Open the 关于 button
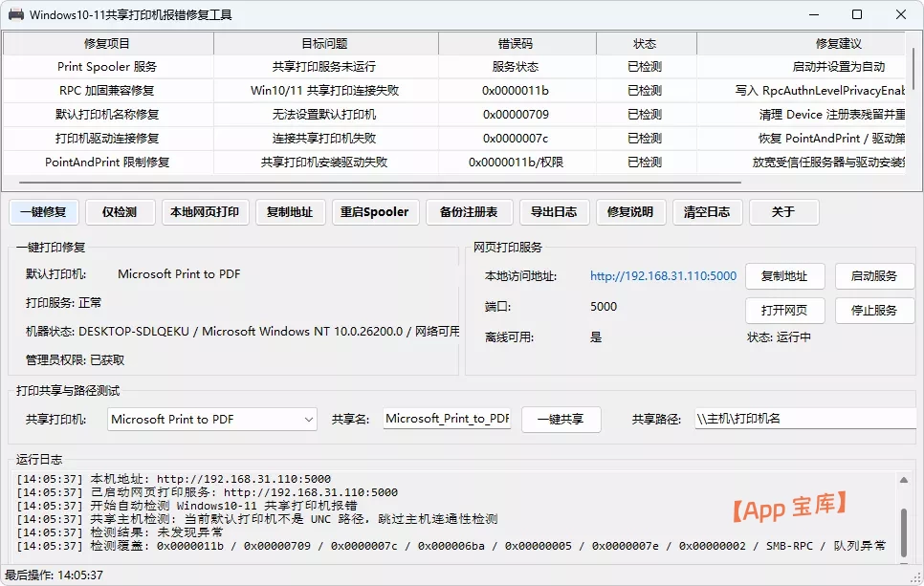This screenshot has width=924, height=586. pos(783,212)
